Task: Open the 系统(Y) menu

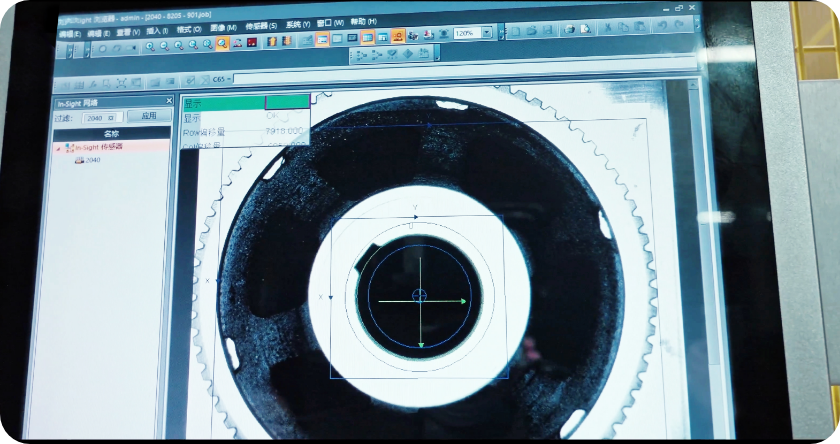Action: click(x=298, y=24)
